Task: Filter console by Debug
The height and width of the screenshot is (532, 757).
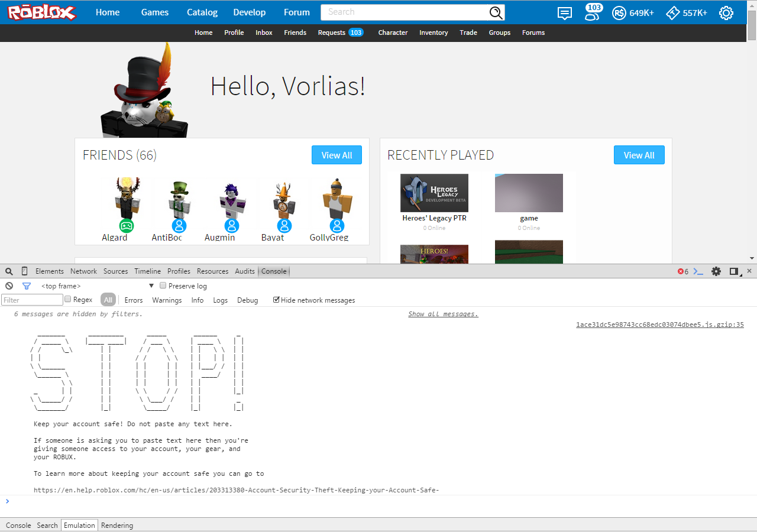Action: 248,300
